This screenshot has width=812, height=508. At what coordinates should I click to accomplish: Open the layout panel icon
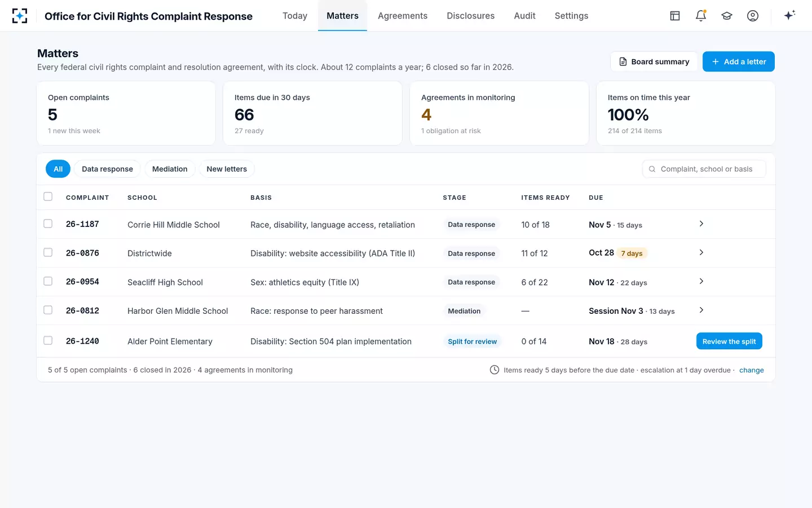(x=675, y=16)
